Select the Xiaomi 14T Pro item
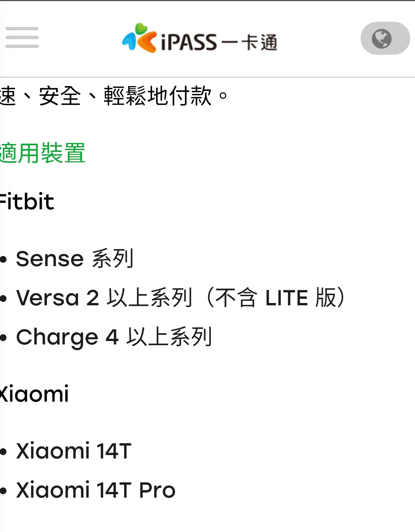 coord(96,490)
